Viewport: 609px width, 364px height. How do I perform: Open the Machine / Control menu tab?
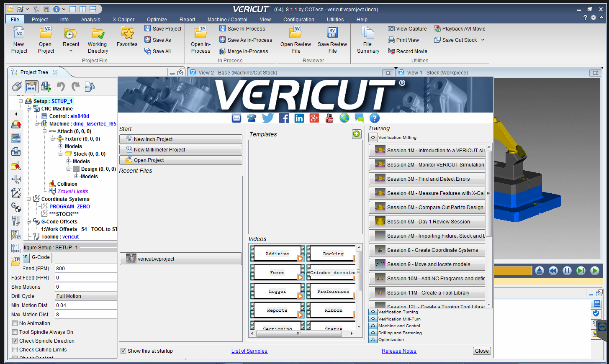point(227,19)
